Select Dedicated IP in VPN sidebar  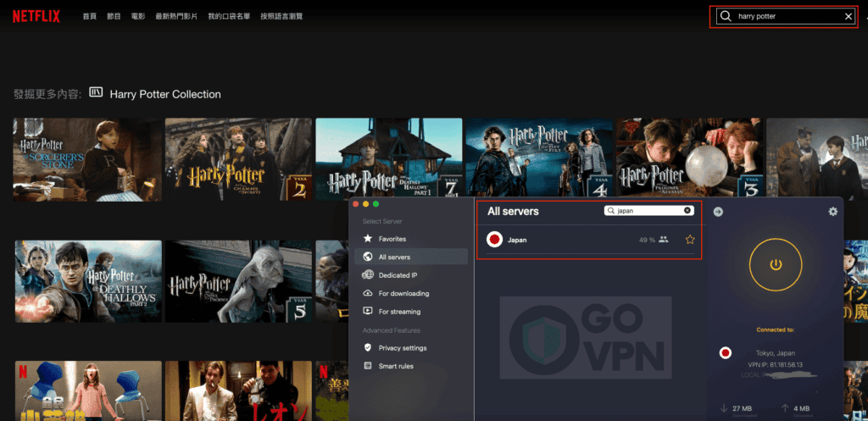pos(411,275)
